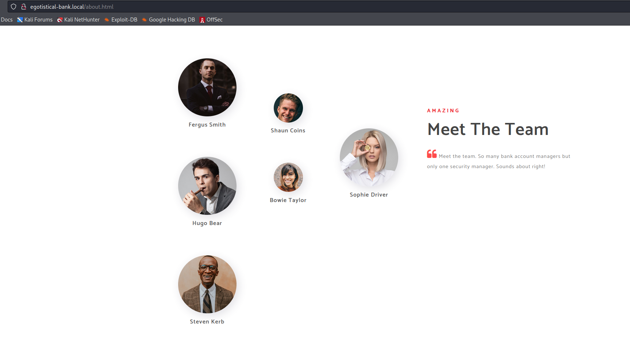The width and height of the screenshot is (630, 364).
Task: Click the red AMAZING label
Action: coord(443,111)
